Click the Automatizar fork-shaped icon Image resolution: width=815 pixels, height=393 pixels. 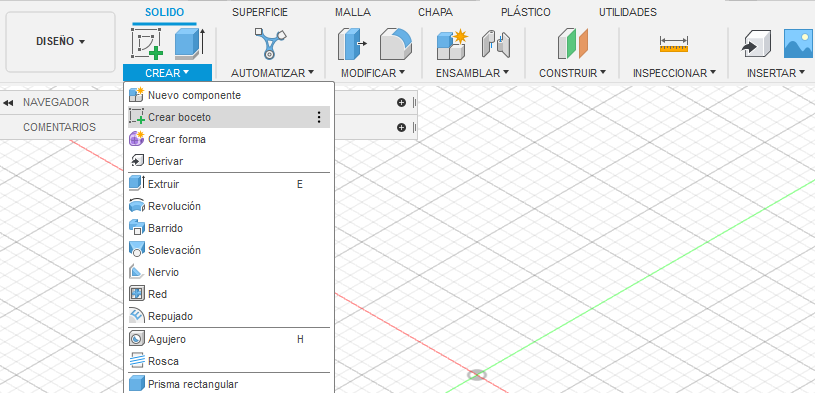click(x=270, y=43)
